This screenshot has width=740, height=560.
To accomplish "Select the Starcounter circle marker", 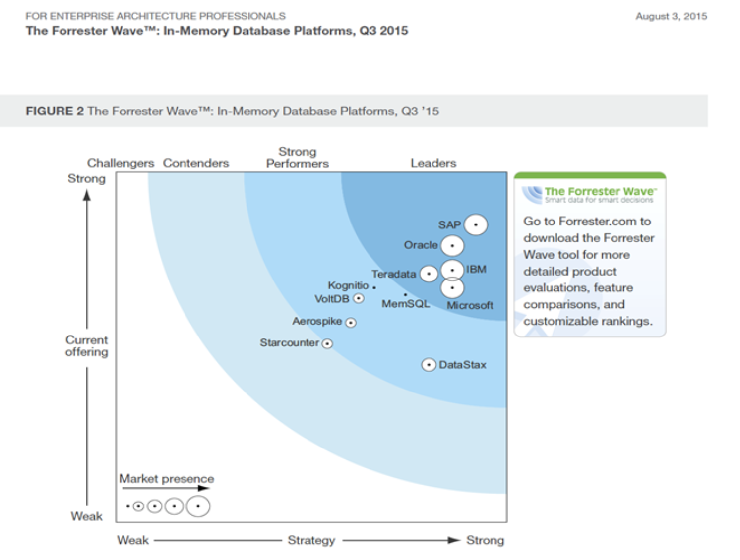I will [x=327, y=343].
